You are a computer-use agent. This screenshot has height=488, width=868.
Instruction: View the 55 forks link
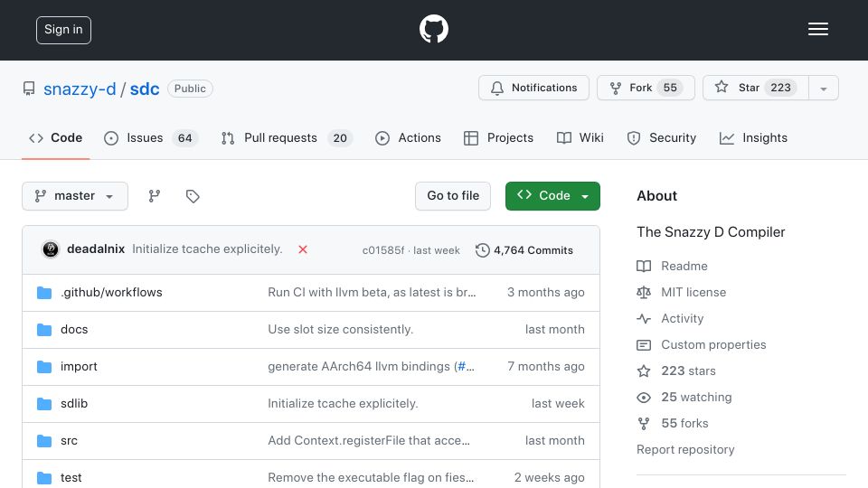pyautogui.click(x=673, y=423)
